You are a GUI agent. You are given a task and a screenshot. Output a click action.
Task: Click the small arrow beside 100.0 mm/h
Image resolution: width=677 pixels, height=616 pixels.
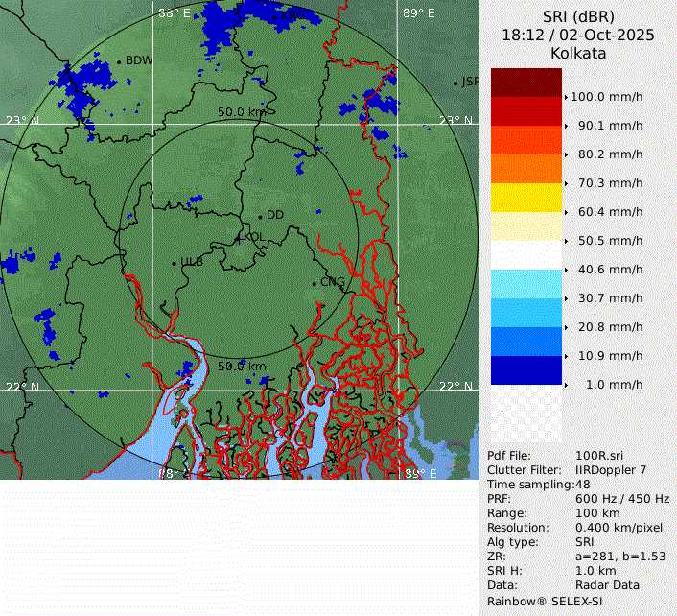pos(566,97)
